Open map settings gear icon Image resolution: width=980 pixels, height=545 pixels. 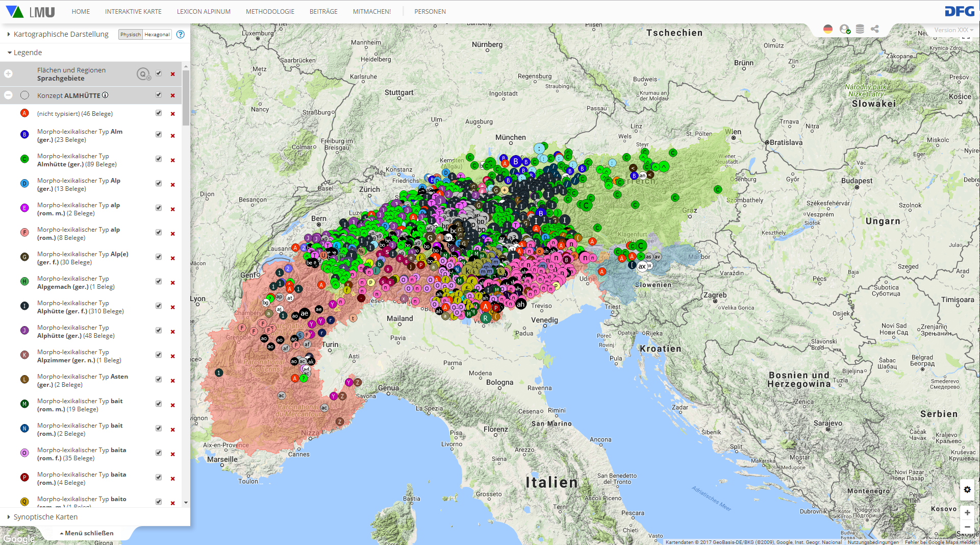coord(967,489)
